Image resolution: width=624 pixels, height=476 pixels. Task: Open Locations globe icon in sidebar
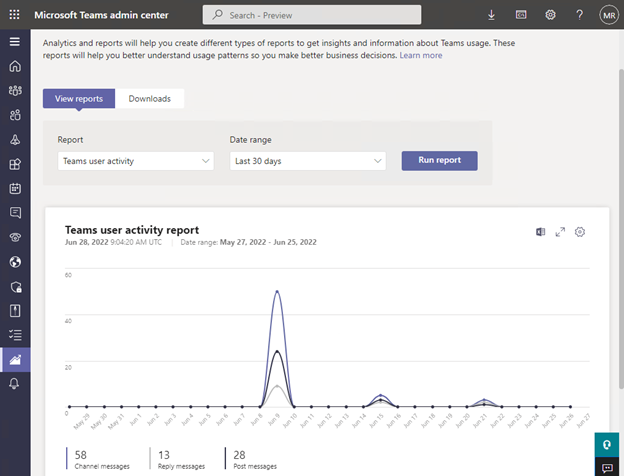pyautogui.click(x=15, y=262)
